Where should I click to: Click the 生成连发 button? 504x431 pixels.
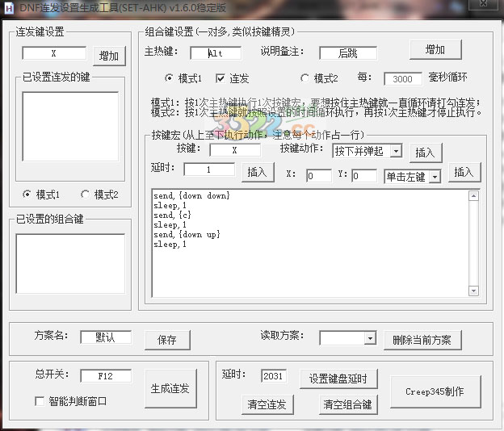pyautogui.click(x=170, y=388)
